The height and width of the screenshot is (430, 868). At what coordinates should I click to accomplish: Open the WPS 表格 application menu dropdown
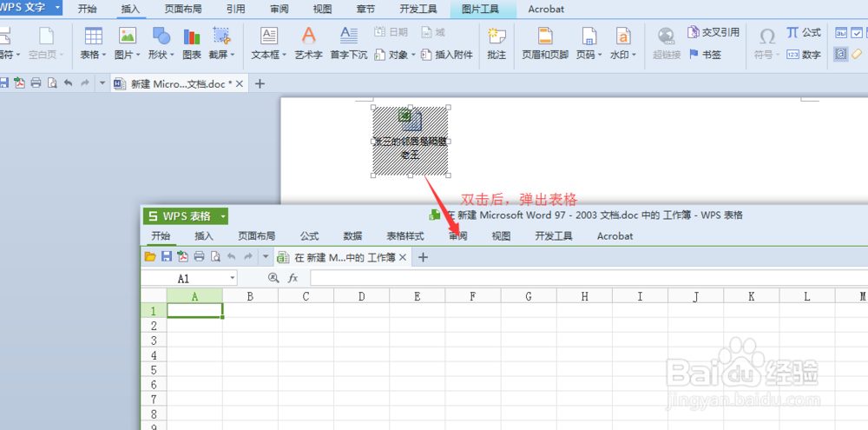[x=222, y=216]
